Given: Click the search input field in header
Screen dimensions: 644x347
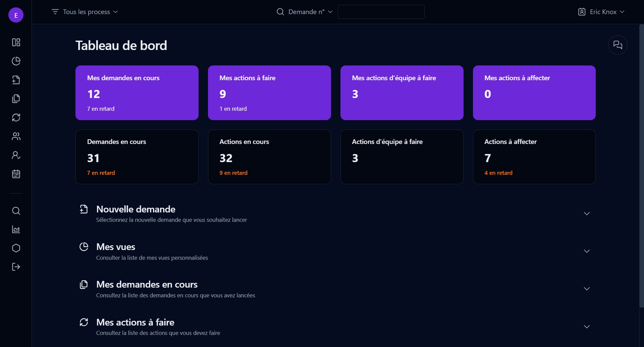Looking at the screenshot, I should (x=381, y=12).
